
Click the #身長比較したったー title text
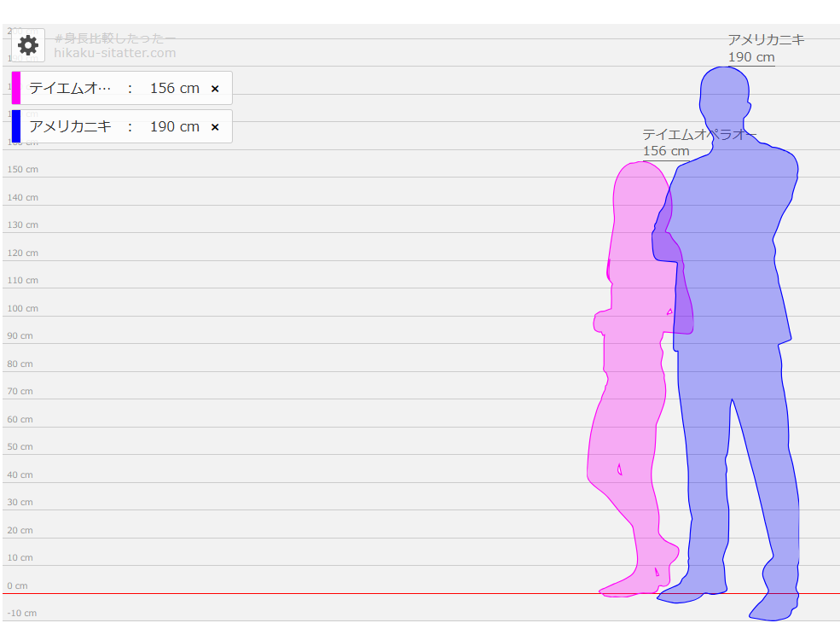click(x=114, y=38)
